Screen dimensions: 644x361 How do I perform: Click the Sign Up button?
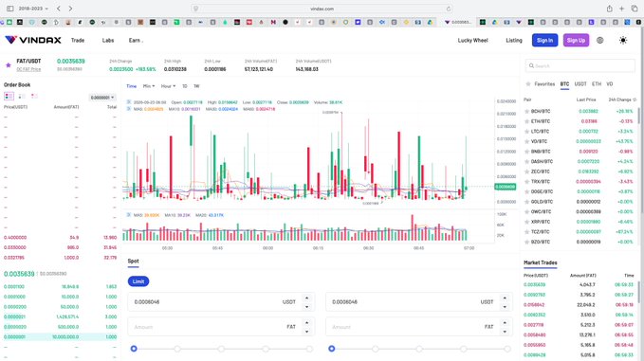[x=576, y=40]
